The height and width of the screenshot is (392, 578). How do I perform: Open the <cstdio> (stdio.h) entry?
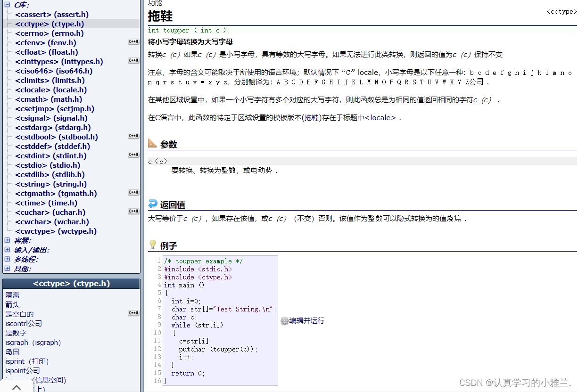tap(48, 165)
